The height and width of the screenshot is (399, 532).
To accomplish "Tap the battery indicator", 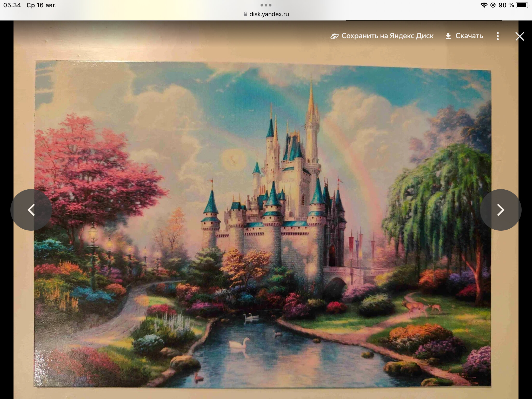I will (x=522, y=5).
